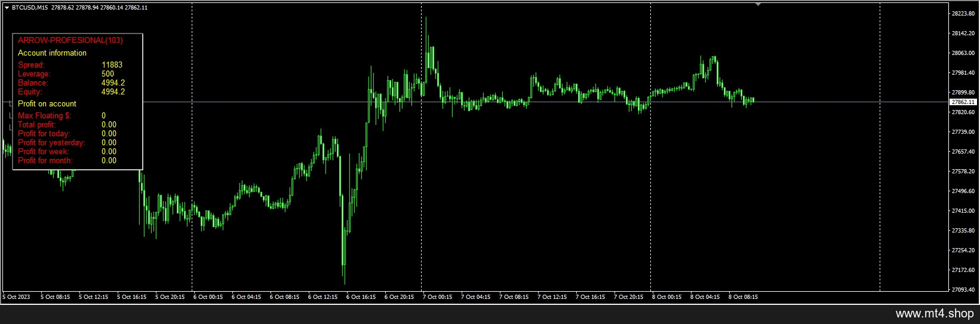This screenshot has height=324, width=980.
Task: Click the '7 Oct 08:15' time label
Action: [x=514, y=297]
